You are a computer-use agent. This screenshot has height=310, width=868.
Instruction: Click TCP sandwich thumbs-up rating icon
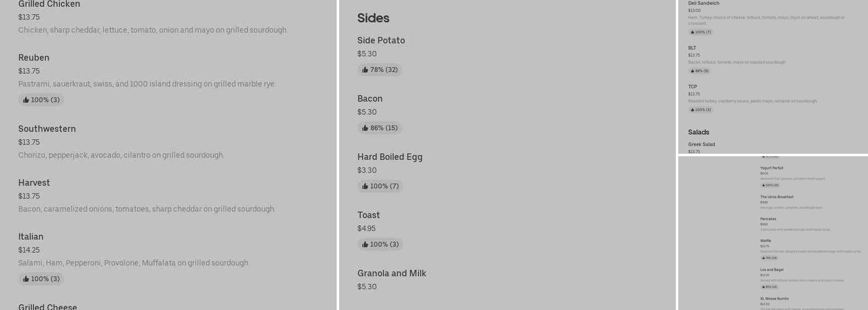click(693, 110)
